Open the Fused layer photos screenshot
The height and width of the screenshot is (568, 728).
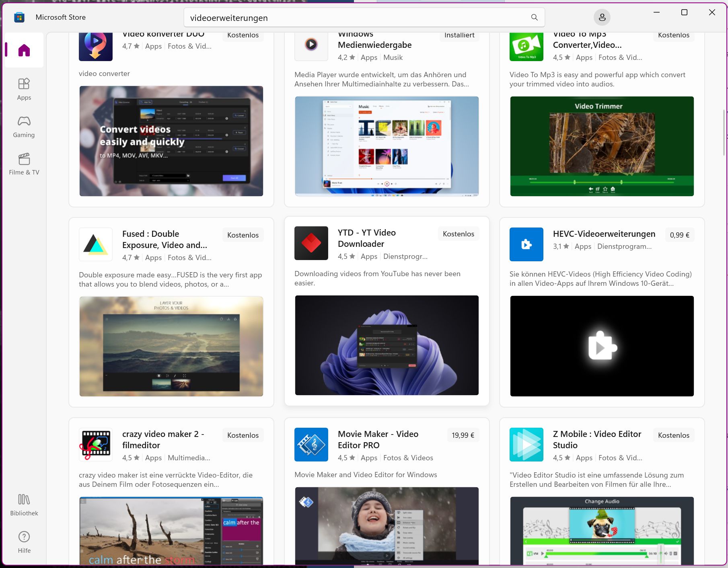(x=171, y=347)
